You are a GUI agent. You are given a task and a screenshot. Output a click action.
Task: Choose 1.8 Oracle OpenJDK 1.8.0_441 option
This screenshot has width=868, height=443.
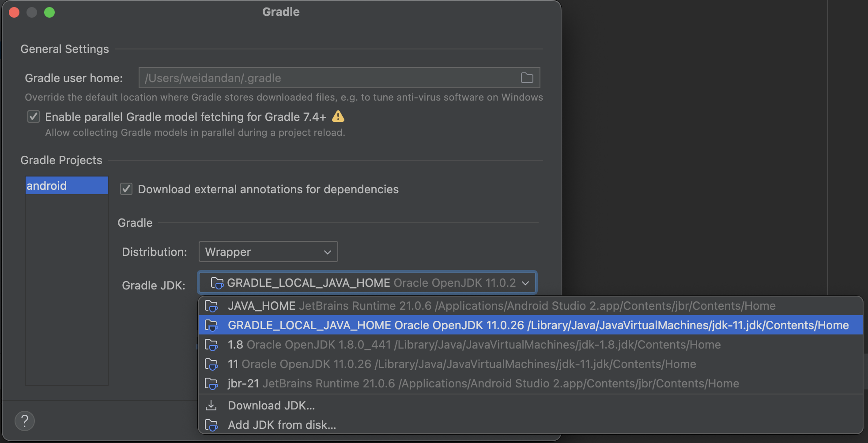(530, 345)
